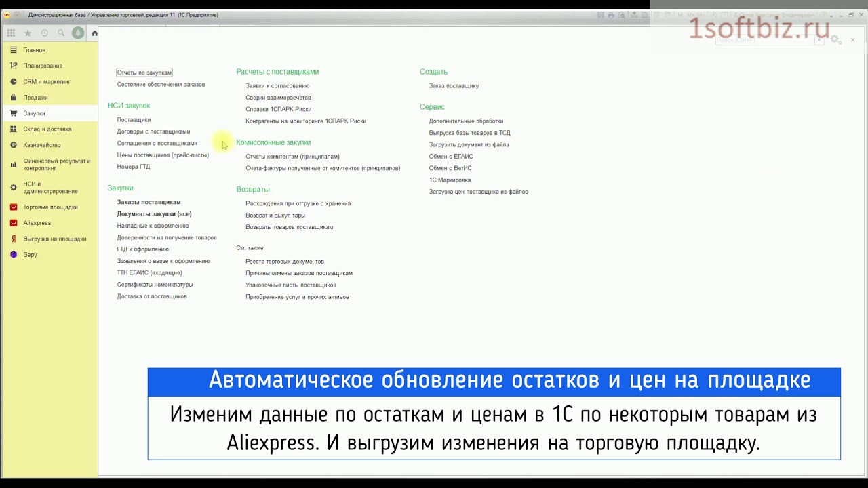
Task: Click the Торговые площадки red icon
Action: (14, 207)
